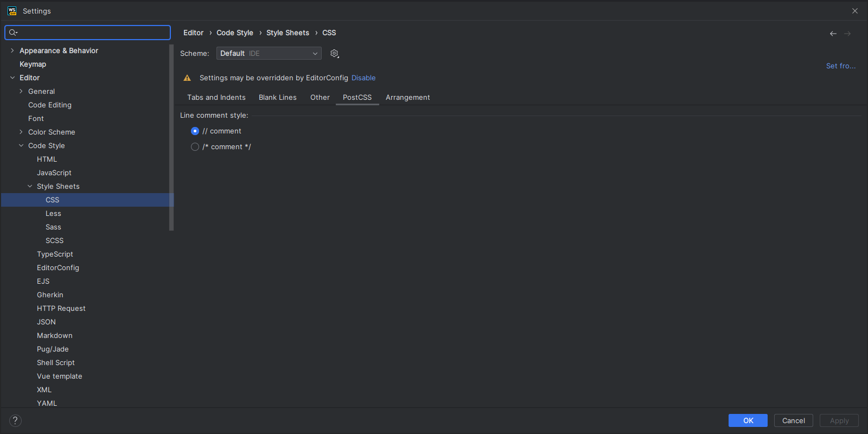Image resolution: width=868 pixels, height=434 pixels.
Task: Click the OK button
Action: 748,420
